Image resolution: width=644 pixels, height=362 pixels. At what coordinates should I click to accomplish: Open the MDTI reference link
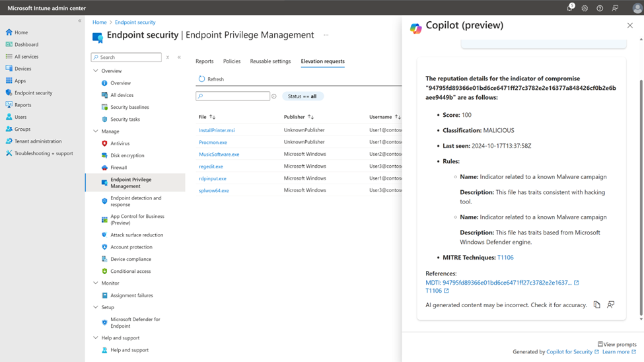[x=502, y=283]
